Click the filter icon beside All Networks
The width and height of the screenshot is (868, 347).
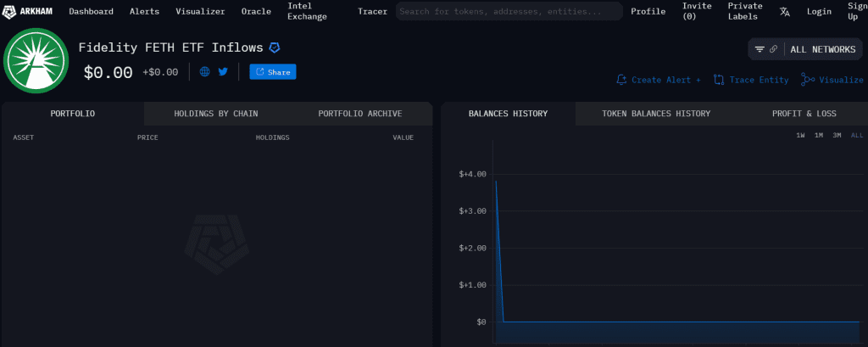pos(760,49)
